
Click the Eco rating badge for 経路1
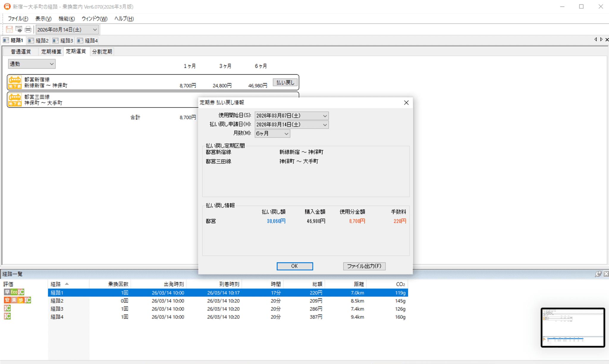(14, 292)
